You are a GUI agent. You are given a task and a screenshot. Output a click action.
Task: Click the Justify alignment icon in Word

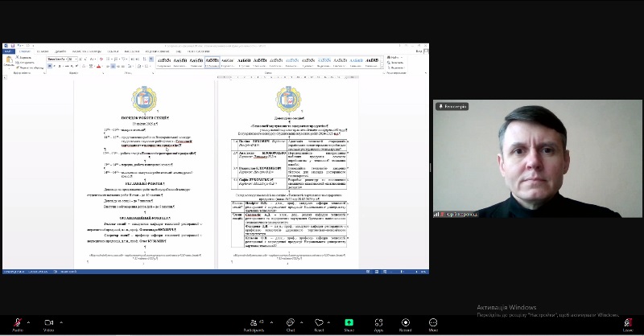coord(123,66)
